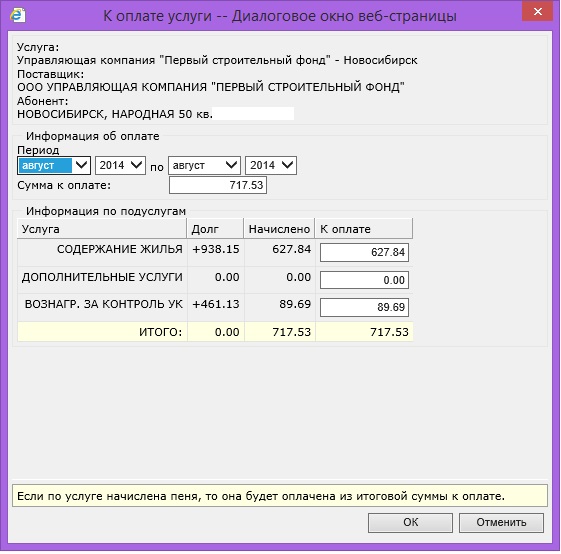This screenshot has height=554, width=561.
Task: Open the start month dropdown showing август
Action: click(54, 165)
